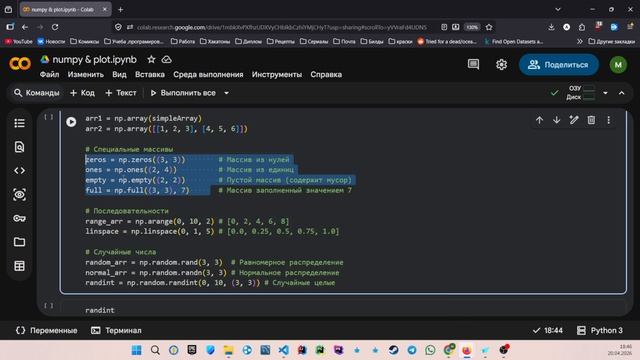The width and height of the screenshot is (640, 360).
Task: Open find and replace in sidebar
Action: [19, 147]
